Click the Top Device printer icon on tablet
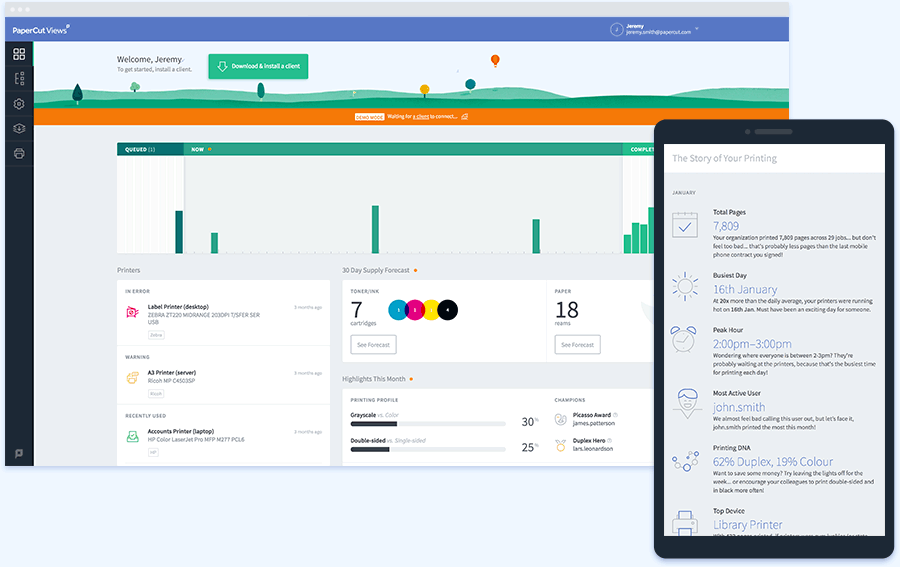 685,523
